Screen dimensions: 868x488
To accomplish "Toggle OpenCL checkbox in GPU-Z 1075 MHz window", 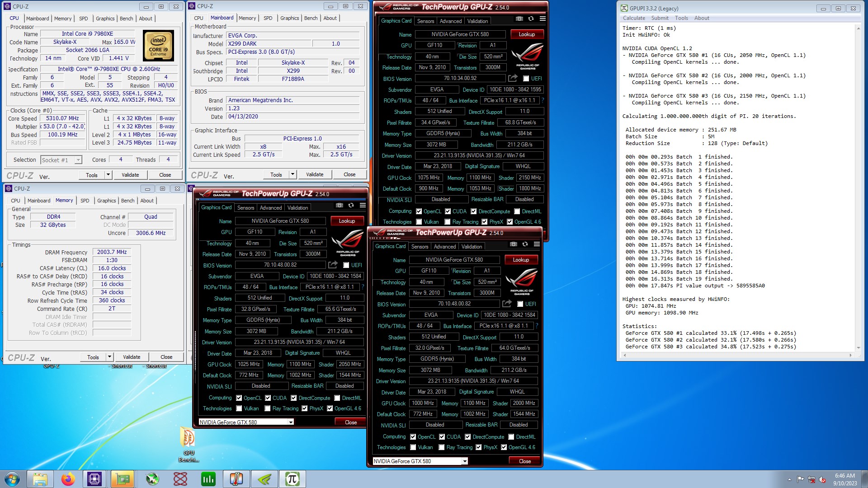I will point(419,211).
